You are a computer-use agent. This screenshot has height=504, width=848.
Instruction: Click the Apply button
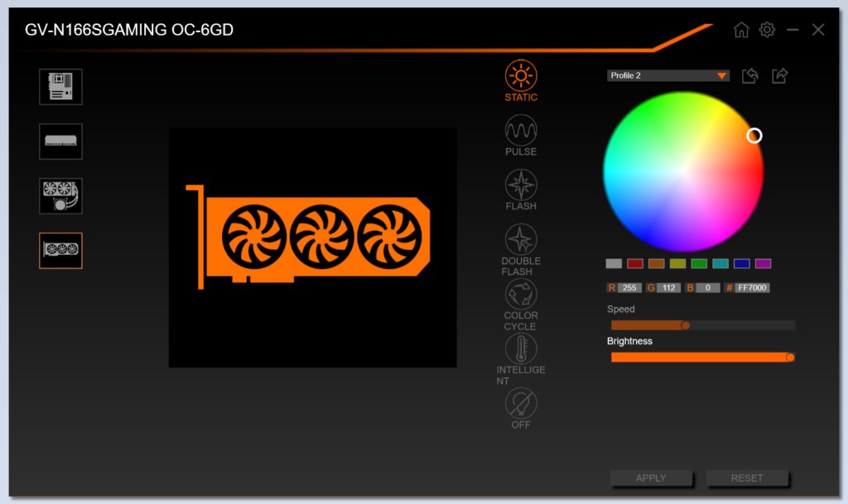tap(651, 478)
